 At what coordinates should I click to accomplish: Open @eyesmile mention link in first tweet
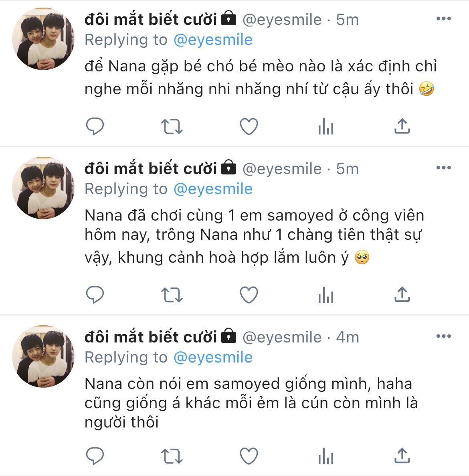[213, 40]
